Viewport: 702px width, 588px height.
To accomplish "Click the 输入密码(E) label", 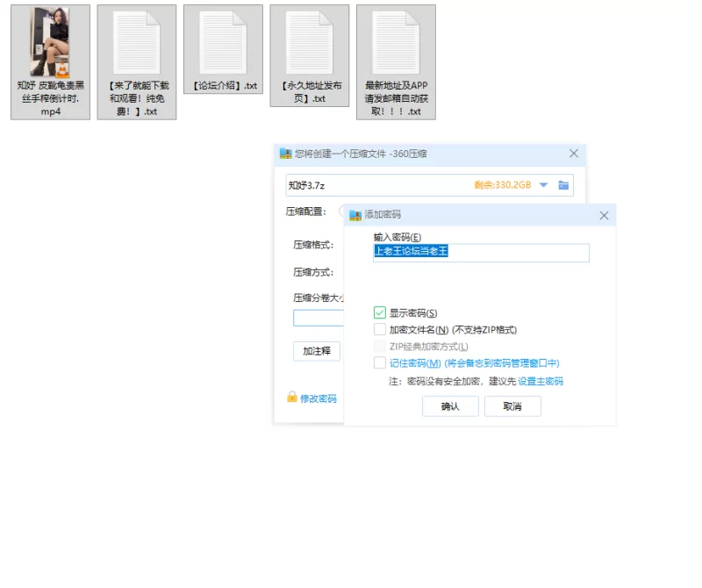I will coord(398,237).
